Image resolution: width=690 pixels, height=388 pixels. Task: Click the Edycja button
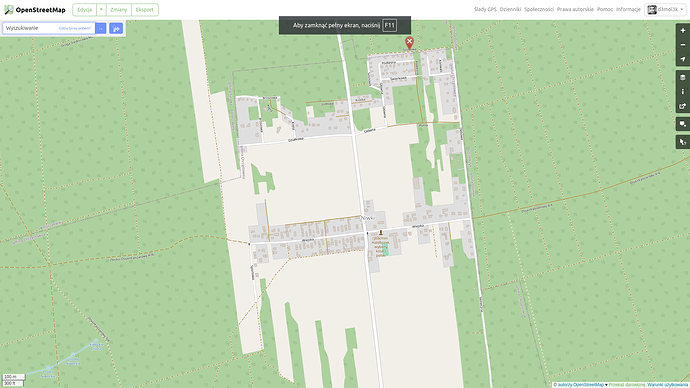(84, 10)
